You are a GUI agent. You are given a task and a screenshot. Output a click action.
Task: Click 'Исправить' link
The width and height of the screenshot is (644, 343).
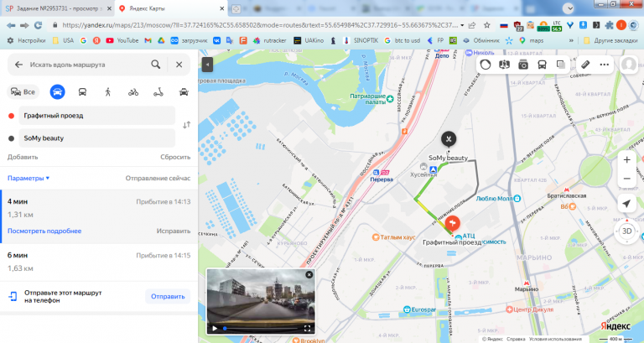[174, 231]
